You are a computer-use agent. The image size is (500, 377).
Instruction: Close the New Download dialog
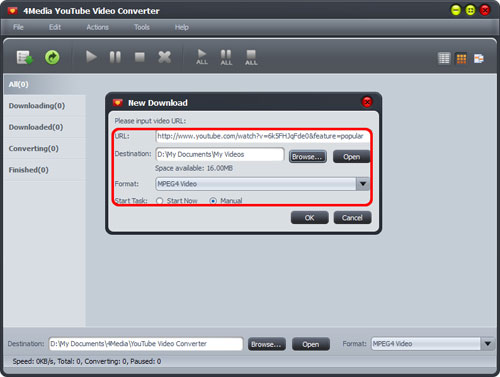point(367,102)
